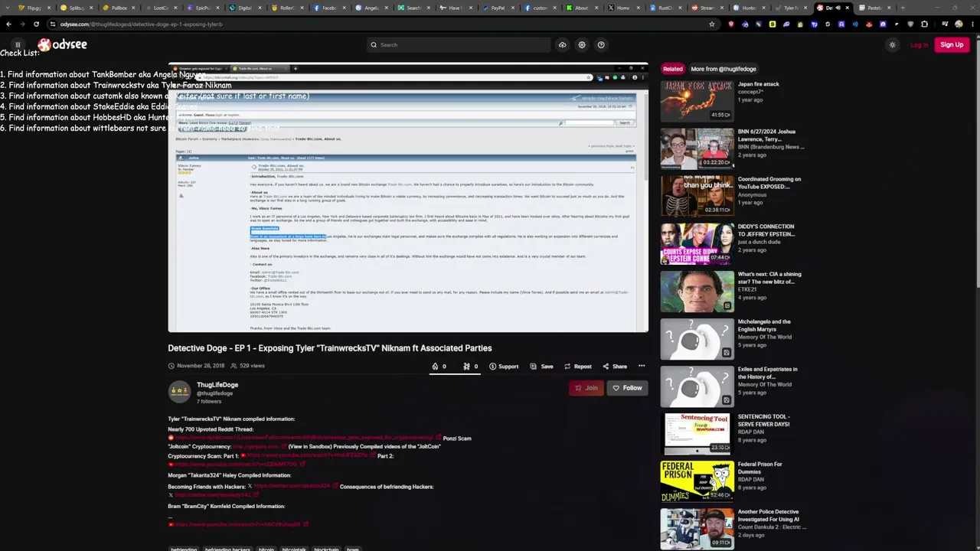Reload the page with refresh icon
Screen dimensions: 980x551
[36, 24]
